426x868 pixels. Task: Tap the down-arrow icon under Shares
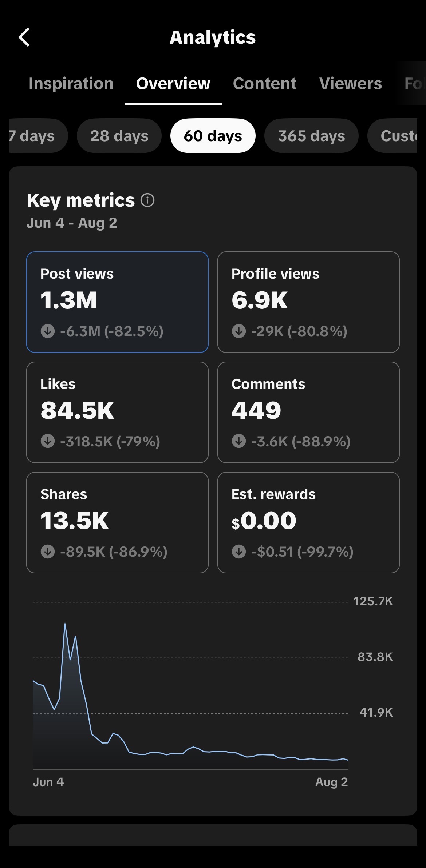pyautogui.click(x=48, y=552)
